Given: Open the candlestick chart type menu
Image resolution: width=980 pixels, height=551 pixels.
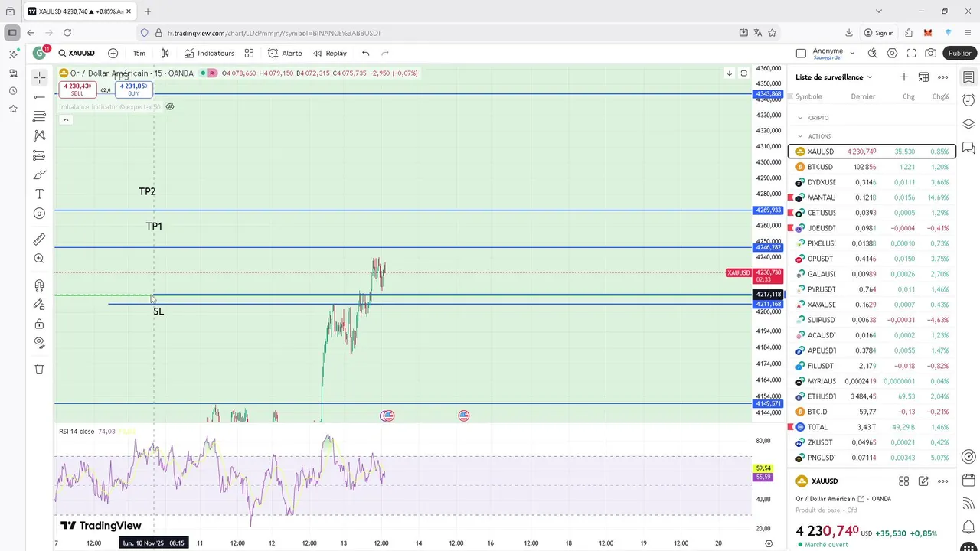Looking at the screenshot, I should (165, 53).
